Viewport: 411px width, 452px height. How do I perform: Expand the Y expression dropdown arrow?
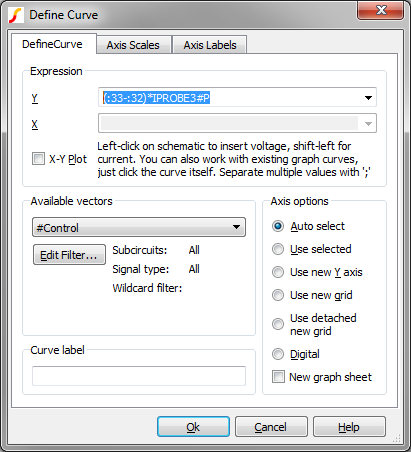pos(368,98)
